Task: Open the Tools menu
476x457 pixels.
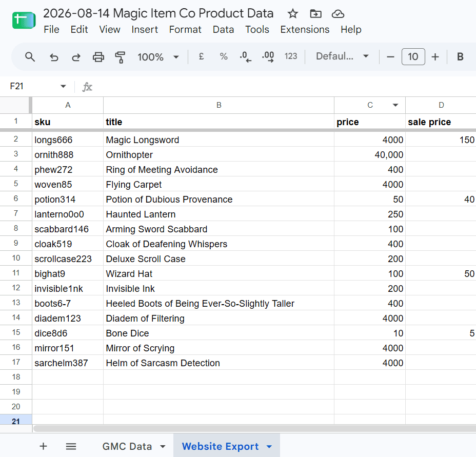Action: (x=257, y=29)
